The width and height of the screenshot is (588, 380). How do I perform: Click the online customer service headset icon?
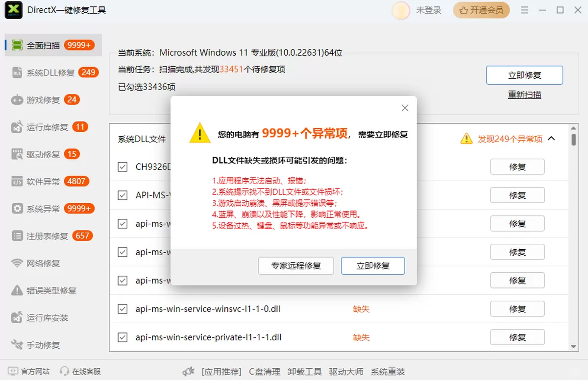pos(64,371)
